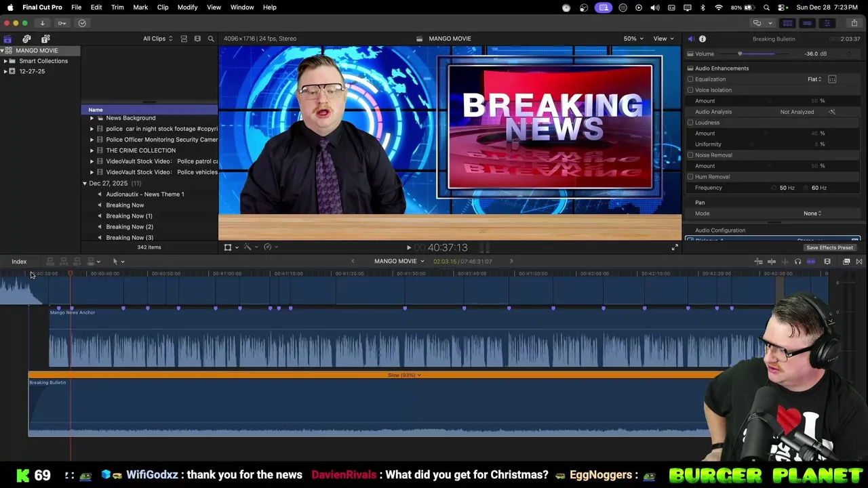Open the timeline Index button
Image resolution: width=868 pixels, height=488 pixels.
tap(19, 262)
